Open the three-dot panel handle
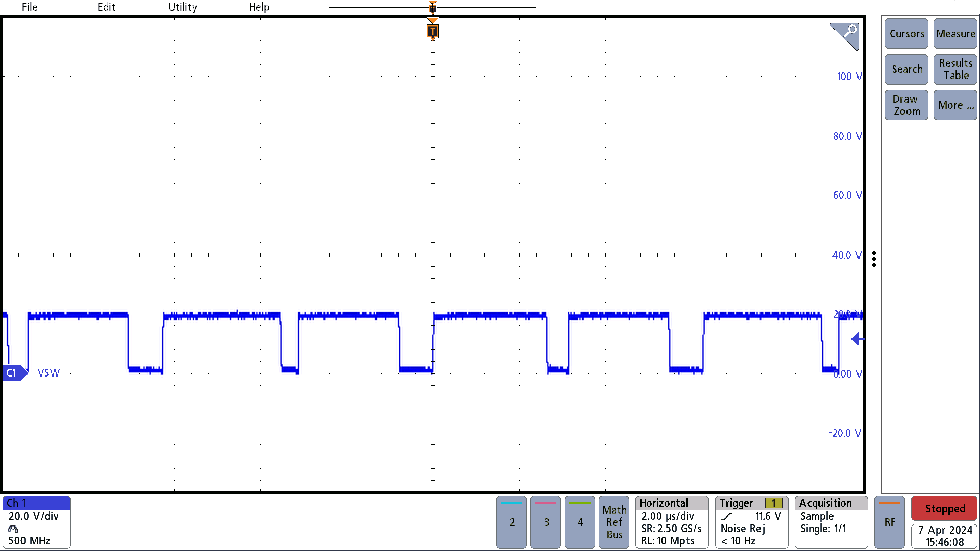The width and height of the screenshot is (980, 551). click(x=874, y=259)
